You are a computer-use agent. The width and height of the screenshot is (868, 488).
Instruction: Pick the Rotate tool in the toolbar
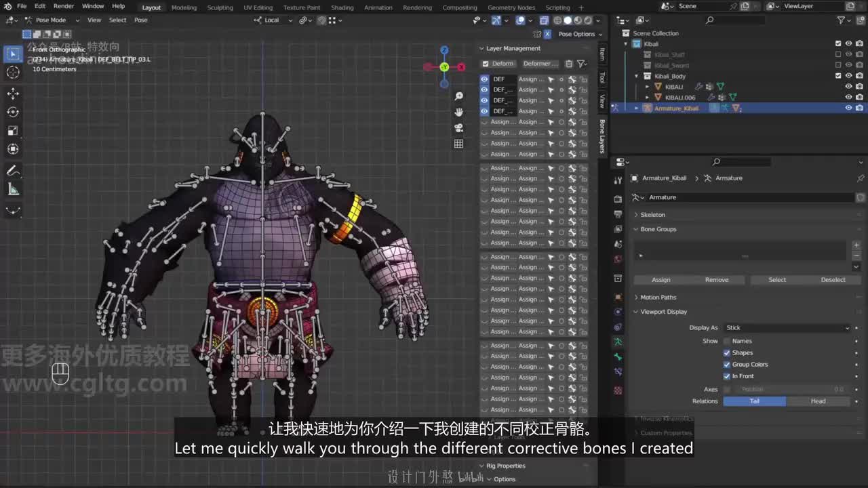point(13,112)
